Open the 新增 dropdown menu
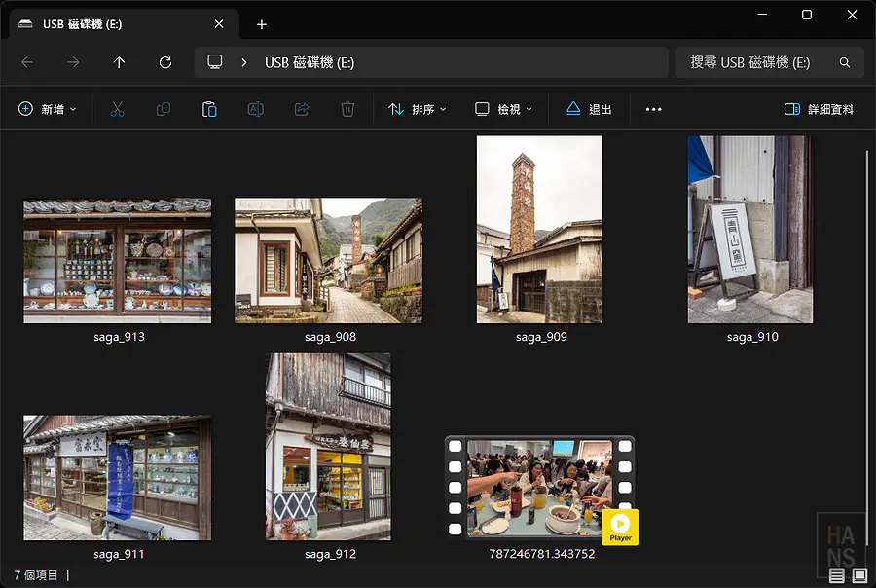This screenshot has width=876, height=588. point(47,110)
